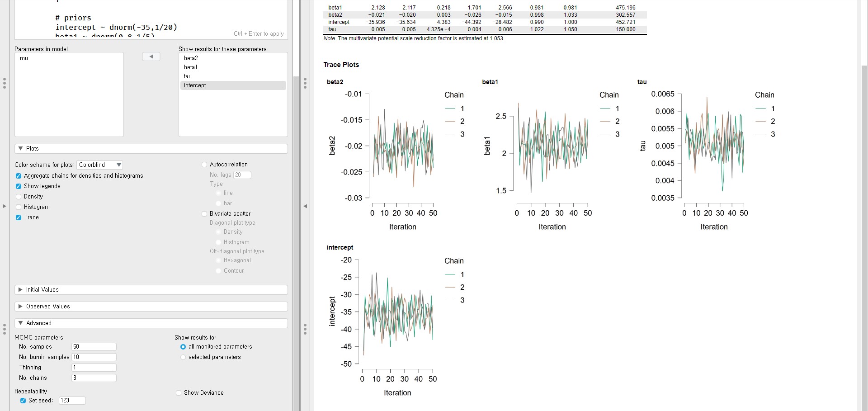
Task: Click the small arrow on the far left edge
Action: (4, 206)
